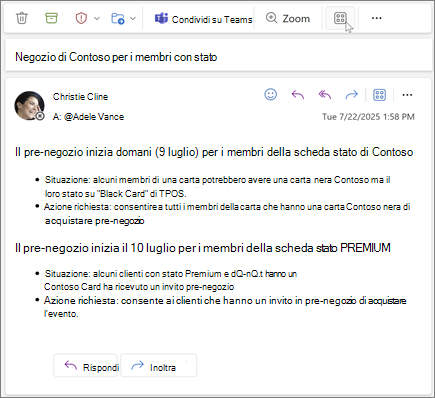Open the Move to folder dropdown arrow

click(x=133, y=18)
